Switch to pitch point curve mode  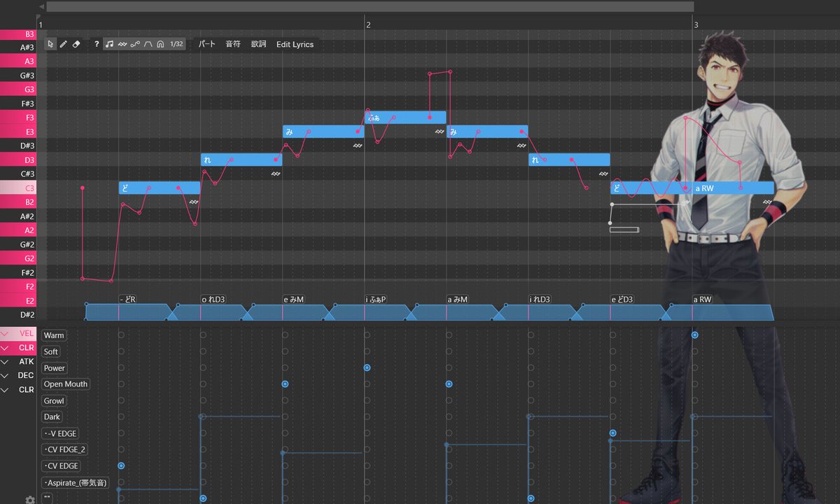click(135, 44)
